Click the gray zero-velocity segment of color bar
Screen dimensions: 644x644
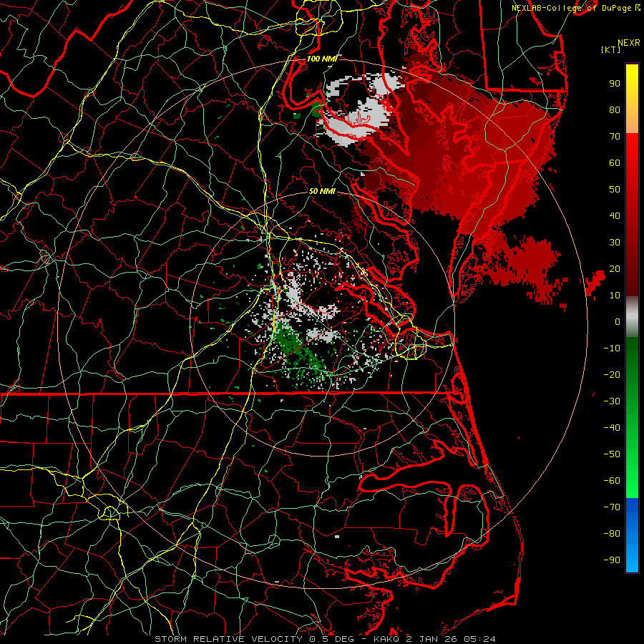[x=632, y=317]
